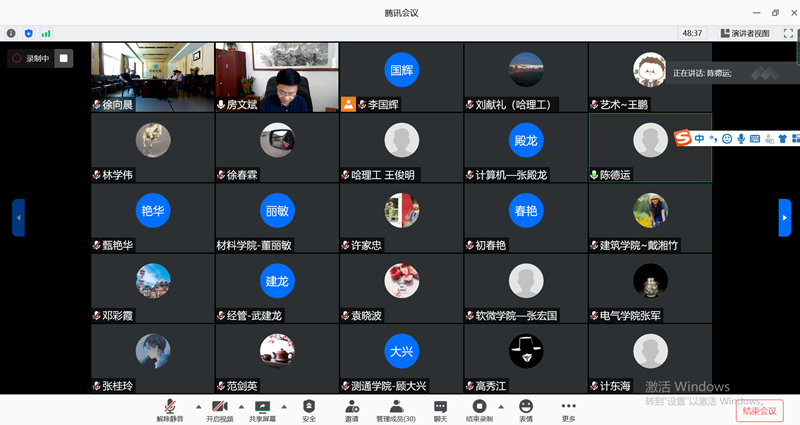
Task: Click the 邀请 invite icon
Action: pyautogui.click(x=352, y=410)
